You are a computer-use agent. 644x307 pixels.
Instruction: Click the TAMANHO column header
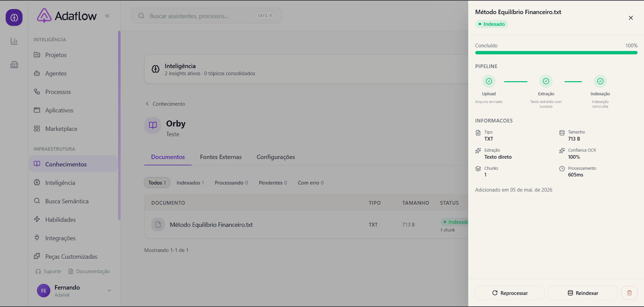[x=415, y=203]
